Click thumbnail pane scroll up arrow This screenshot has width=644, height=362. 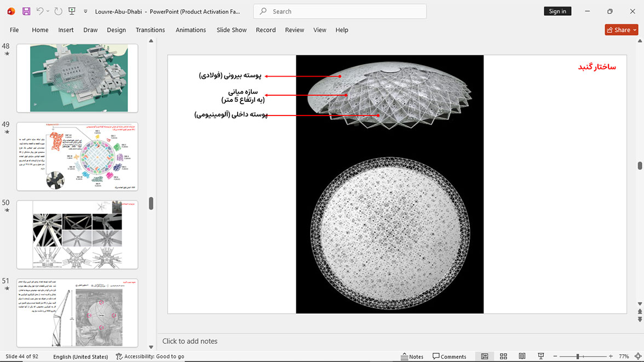click(151, 41)
